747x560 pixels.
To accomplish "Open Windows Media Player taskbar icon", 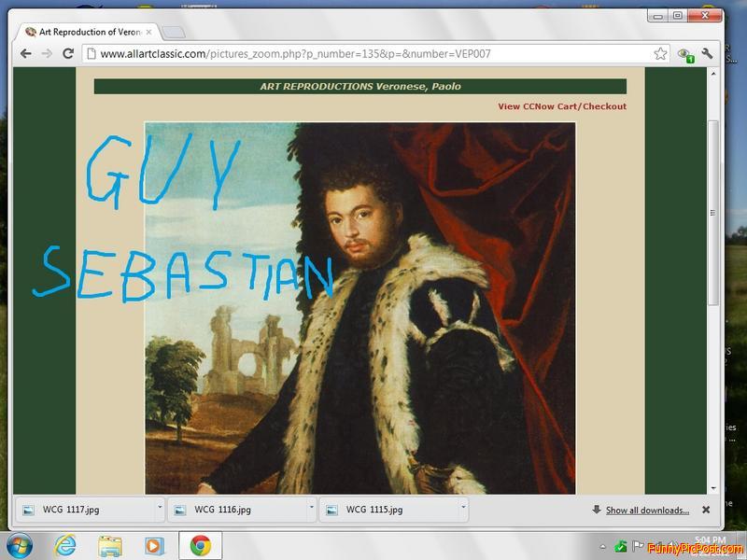I will tap(153, 546).
